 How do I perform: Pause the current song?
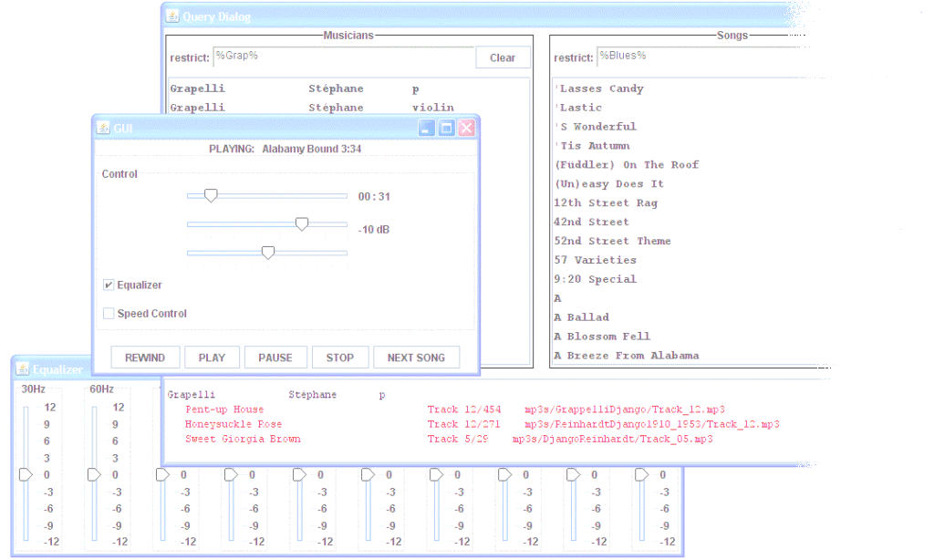click(275, 358)
